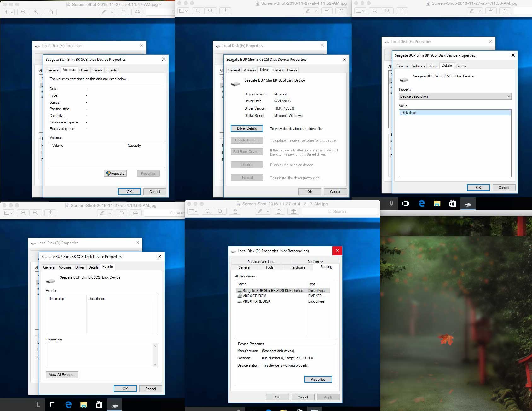This screenshot has height=411, width=532.
Task: Click microphone icon on taskbar in 4.11.58-AM screenshot
Action: pyautogui.click(x=391, y=204)
